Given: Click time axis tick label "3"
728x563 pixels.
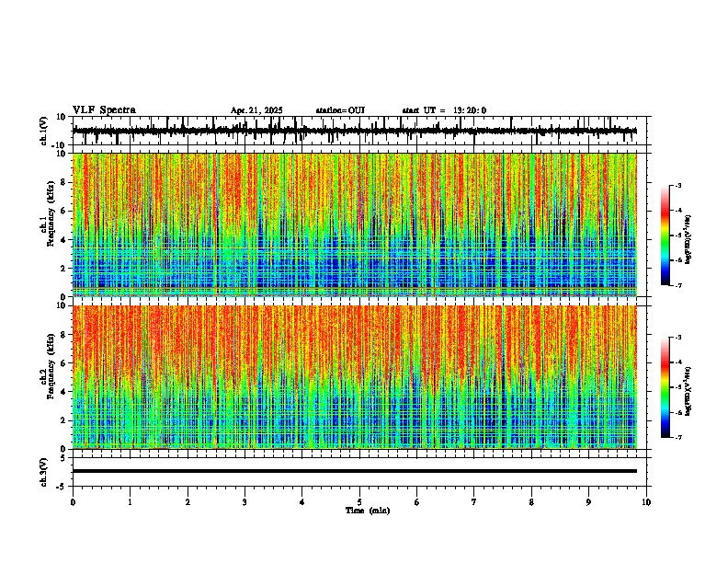Looking at the screenshot, I should pos(245,502).
